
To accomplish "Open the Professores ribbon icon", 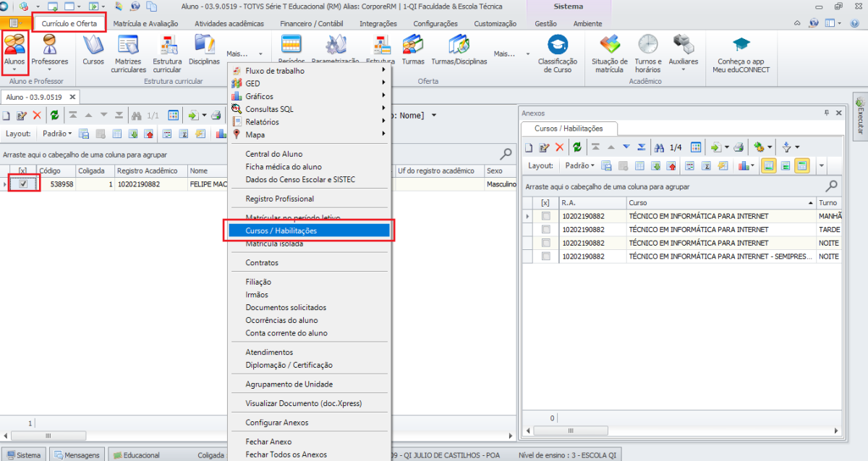I will click(49, 51).
